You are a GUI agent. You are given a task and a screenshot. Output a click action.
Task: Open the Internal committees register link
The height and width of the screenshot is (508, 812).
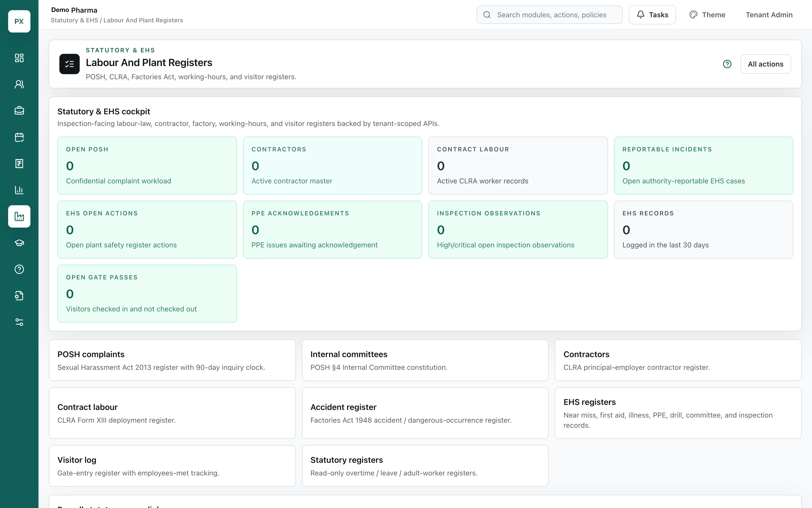coord(425,360)
